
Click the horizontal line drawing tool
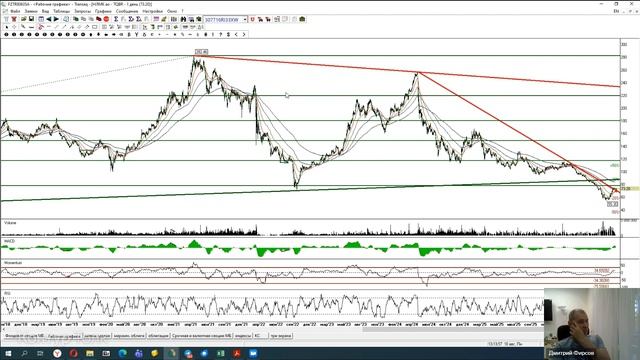pos(31,27)
